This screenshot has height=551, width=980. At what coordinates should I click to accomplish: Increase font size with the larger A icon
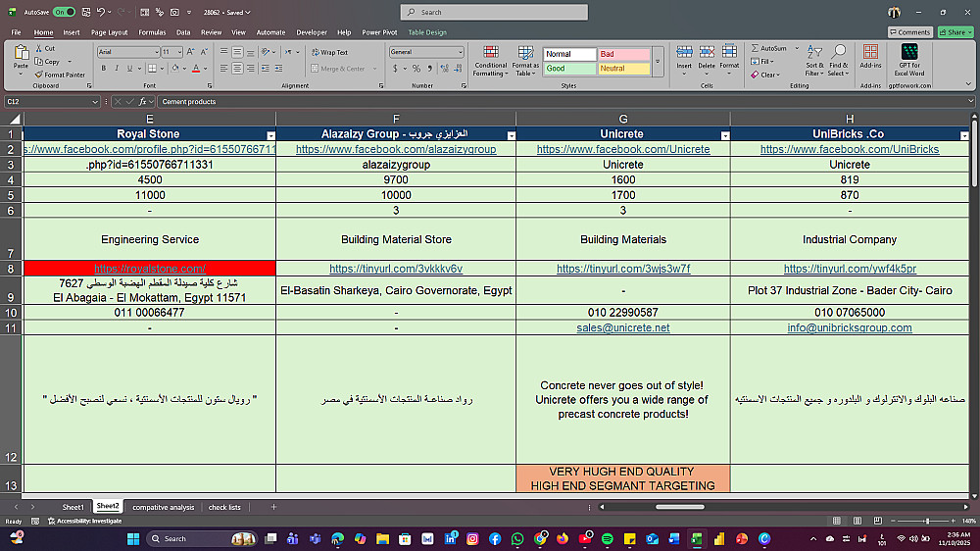pyautogui.click(x=191, y=52)
